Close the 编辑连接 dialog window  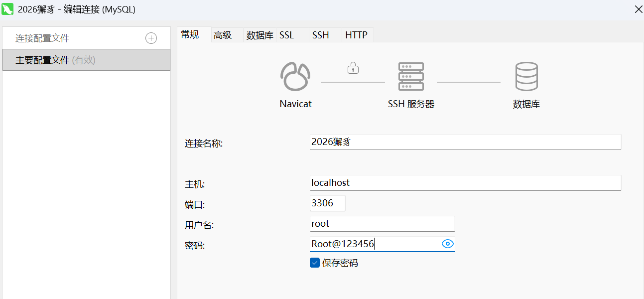point(638,9)
